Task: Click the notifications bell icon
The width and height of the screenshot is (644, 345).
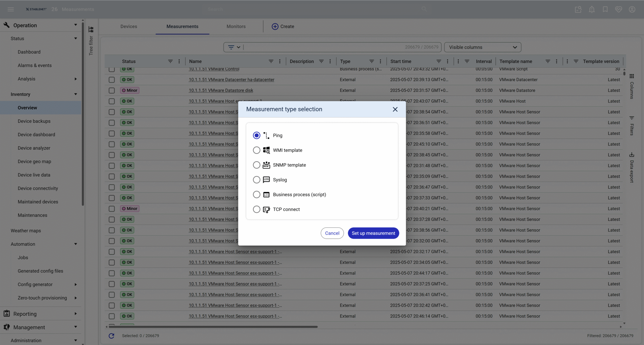Action: [x=592, y=9]
